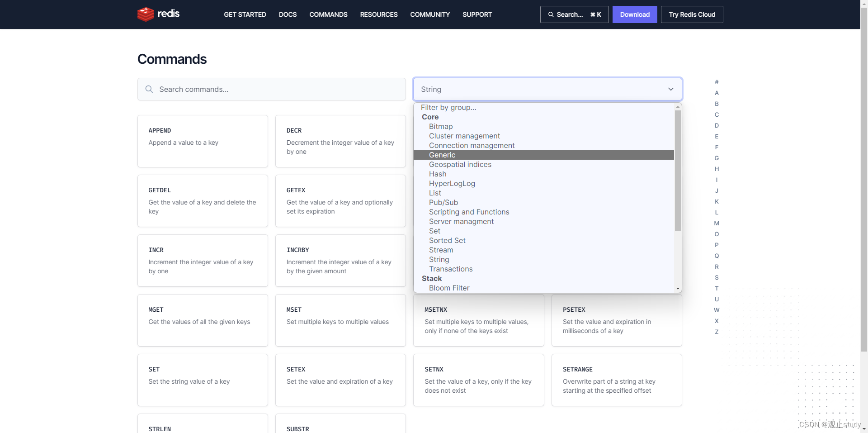Choose Cluster management in the group list

click(544, 136)
